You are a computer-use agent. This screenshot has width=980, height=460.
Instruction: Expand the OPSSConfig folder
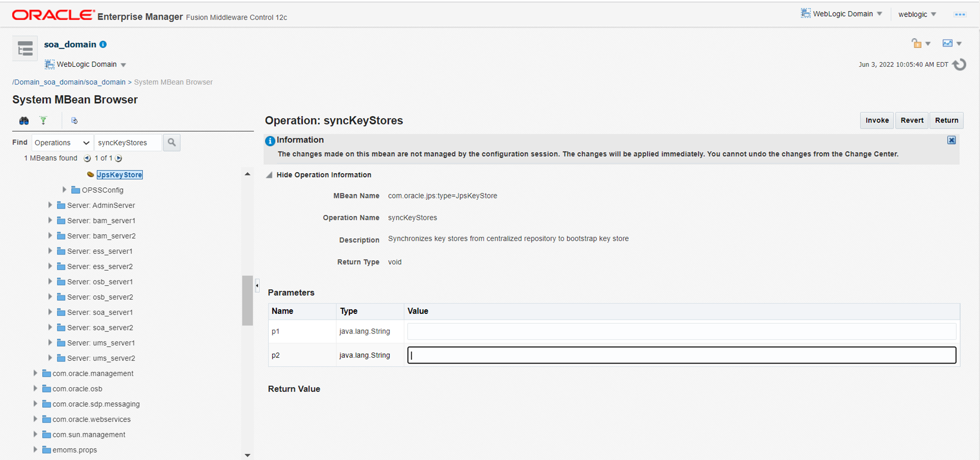pyautogui.click(x=64, y=190)
